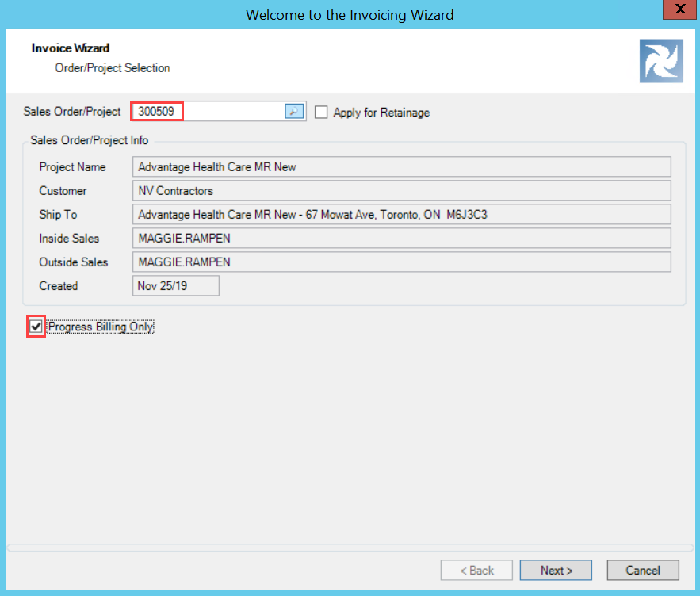Click the Progress Billing Only label text
Viewport: 700px width, 596px height.
pyautogui.click(x=101, y=327)
